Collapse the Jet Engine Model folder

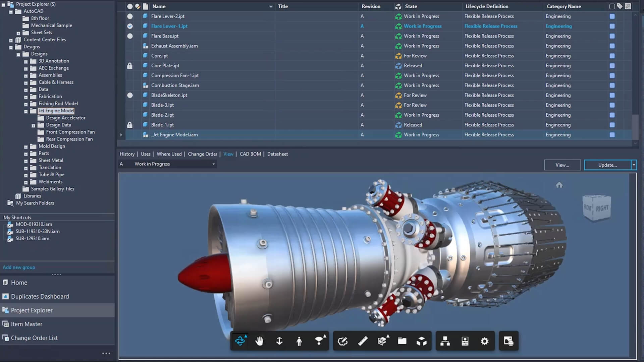coord(26,111)
